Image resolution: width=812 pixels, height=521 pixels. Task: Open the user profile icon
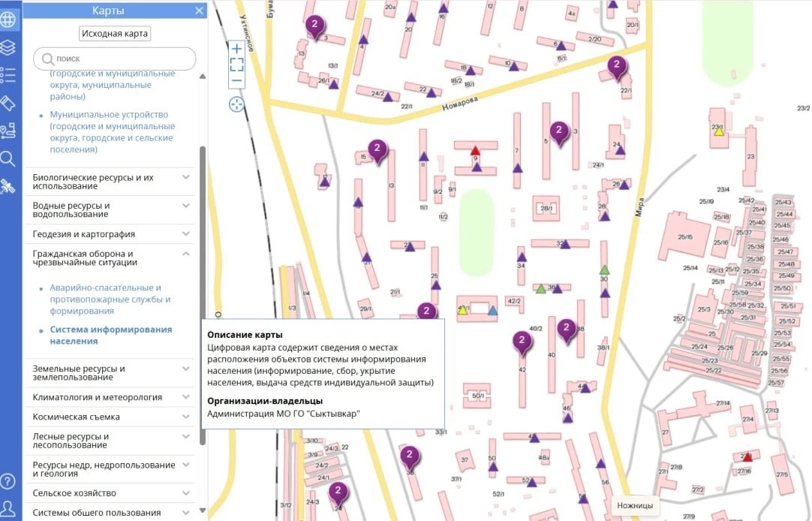tap(8, 508)
